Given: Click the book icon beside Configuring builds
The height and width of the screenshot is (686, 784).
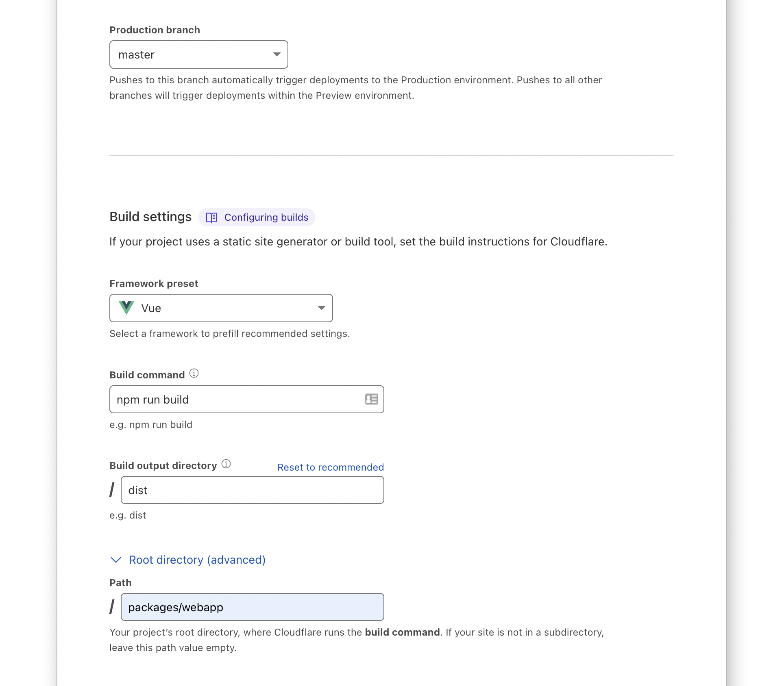Looking at the screenshot, I should [x=211, y=217].
